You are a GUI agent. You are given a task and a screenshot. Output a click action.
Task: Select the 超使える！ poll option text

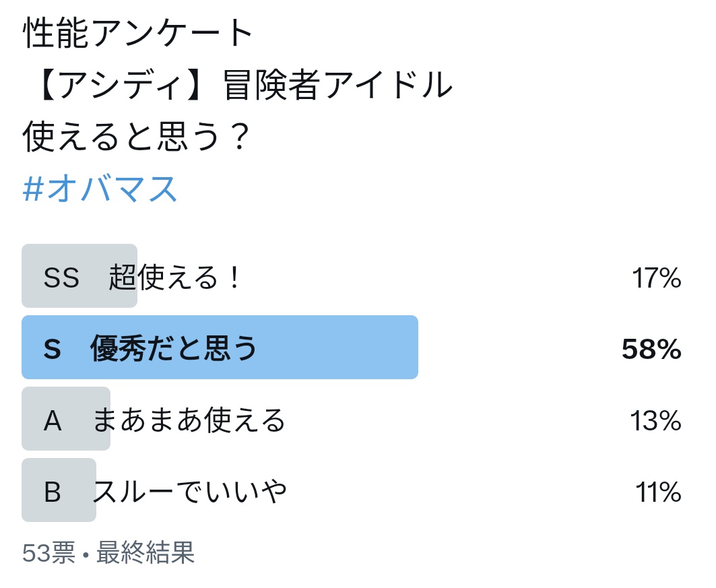coord(174,277)
